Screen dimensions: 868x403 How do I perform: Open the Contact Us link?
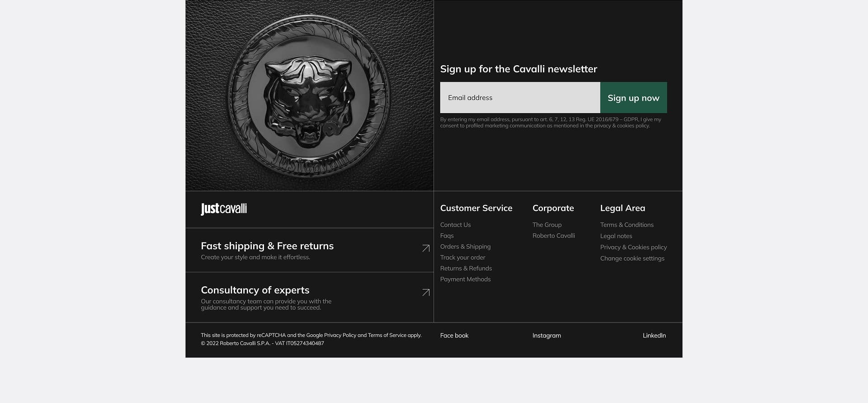pos(455,225)
